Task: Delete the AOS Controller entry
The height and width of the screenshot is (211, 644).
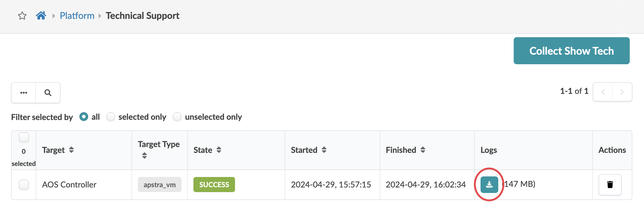Action: 610,185
